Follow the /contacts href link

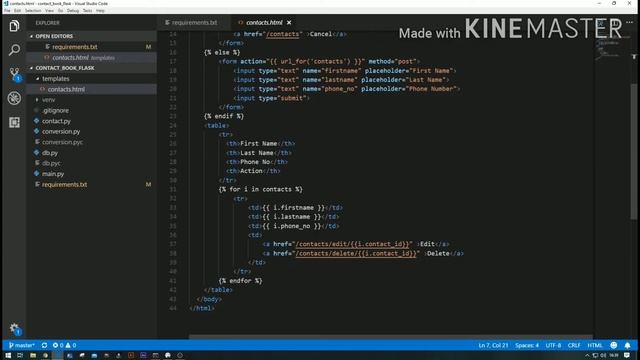pyautogui.click(x=282, y=34)
